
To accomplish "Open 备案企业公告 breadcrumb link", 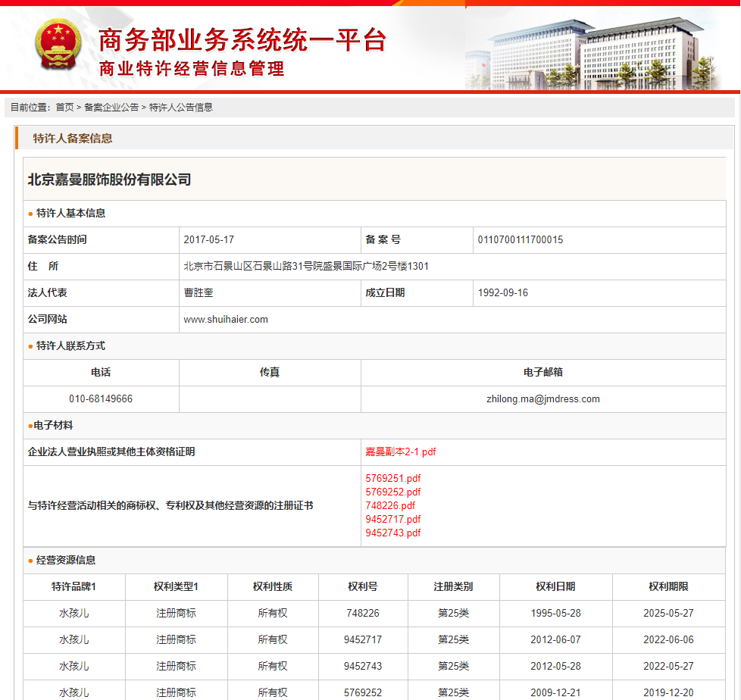I will pyautogui.click(x=111, y=108).
